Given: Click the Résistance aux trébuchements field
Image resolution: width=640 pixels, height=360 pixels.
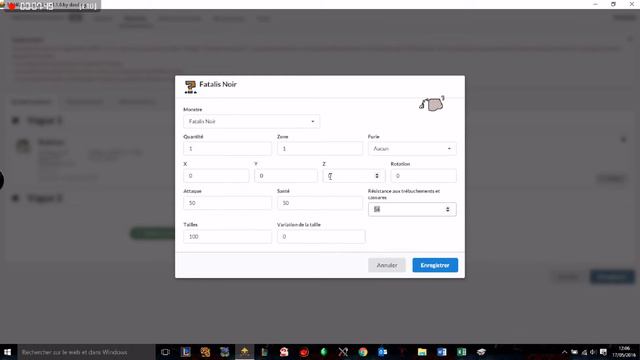Looking at the screenshot, I should pos(412,209).
